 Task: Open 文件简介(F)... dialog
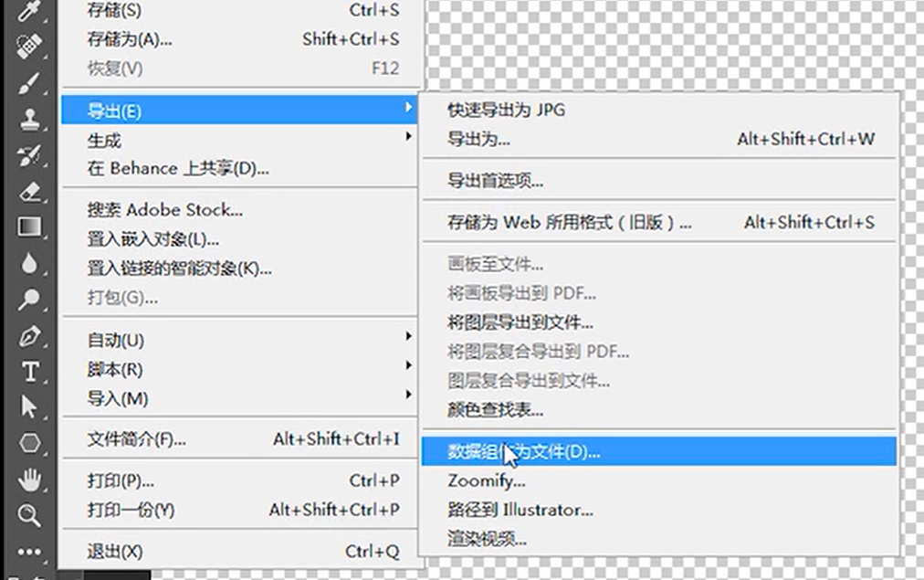pos(239,439)
